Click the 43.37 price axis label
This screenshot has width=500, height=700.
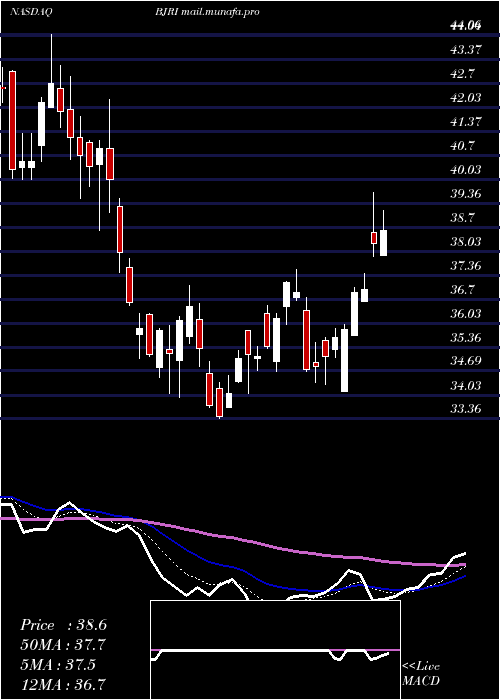pos(466,50)
